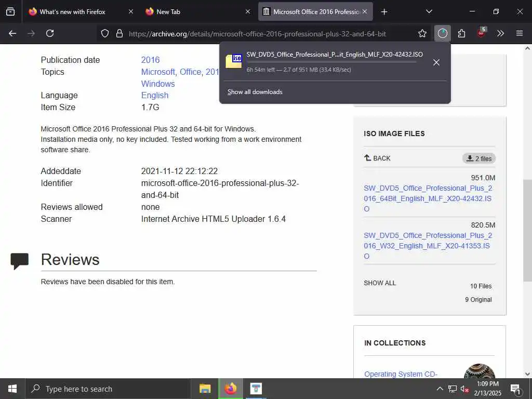This screenshot has width=532, height=399.
Task: Click the 820.5M file size text
Action: point(483,225)
